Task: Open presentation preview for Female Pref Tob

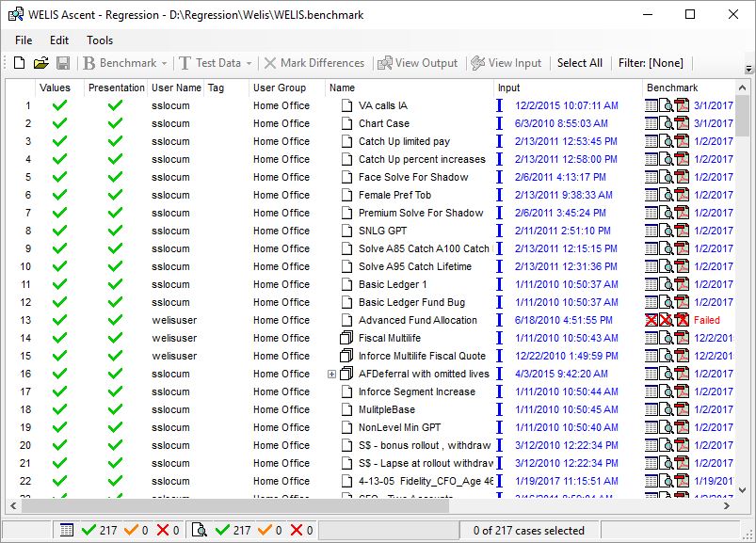Action: pos(667,195)
